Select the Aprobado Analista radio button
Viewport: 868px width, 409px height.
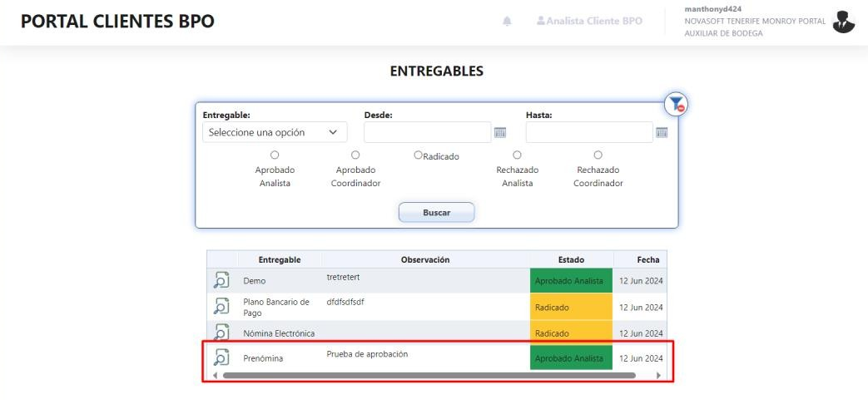(x=275, y=155)
